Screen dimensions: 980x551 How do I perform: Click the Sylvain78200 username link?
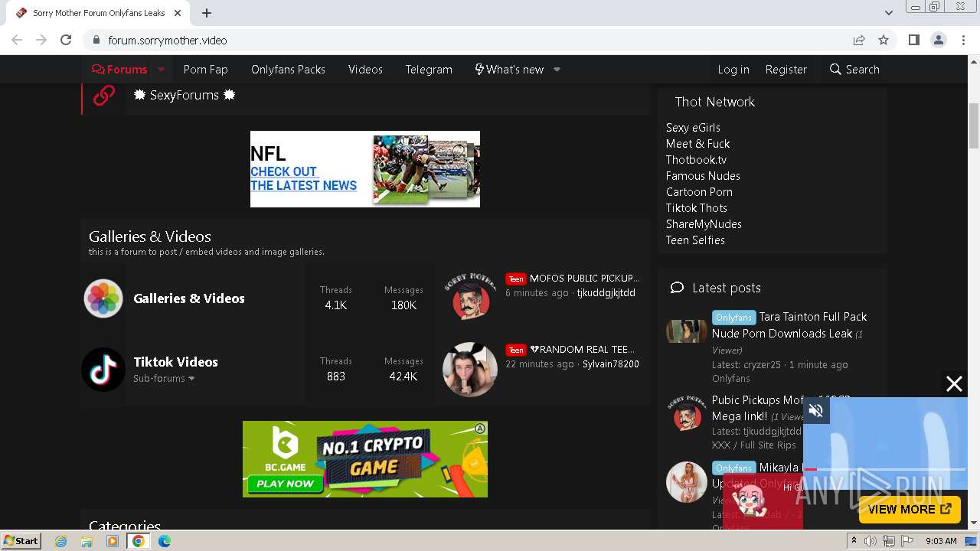pyautogui.click(x=610, y=364)
